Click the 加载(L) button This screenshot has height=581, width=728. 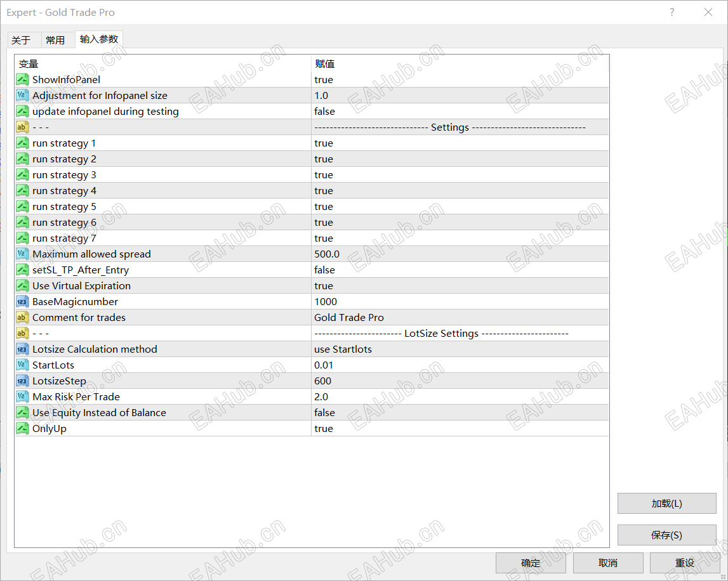(x=666, y=503)
